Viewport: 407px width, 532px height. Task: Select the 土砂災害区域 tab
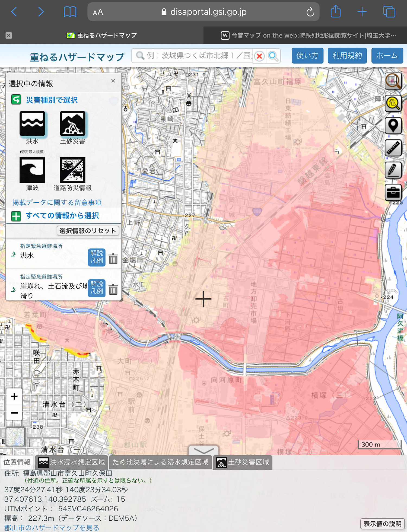click(243, 462)
